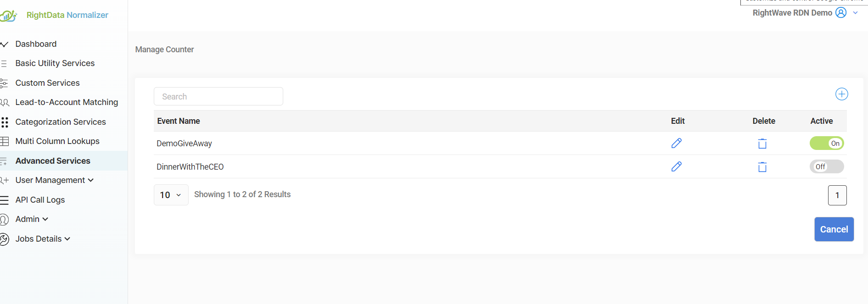Click the RightData Normalizer logo icon
The image size is (868, 304).
(x=9, y=16)
